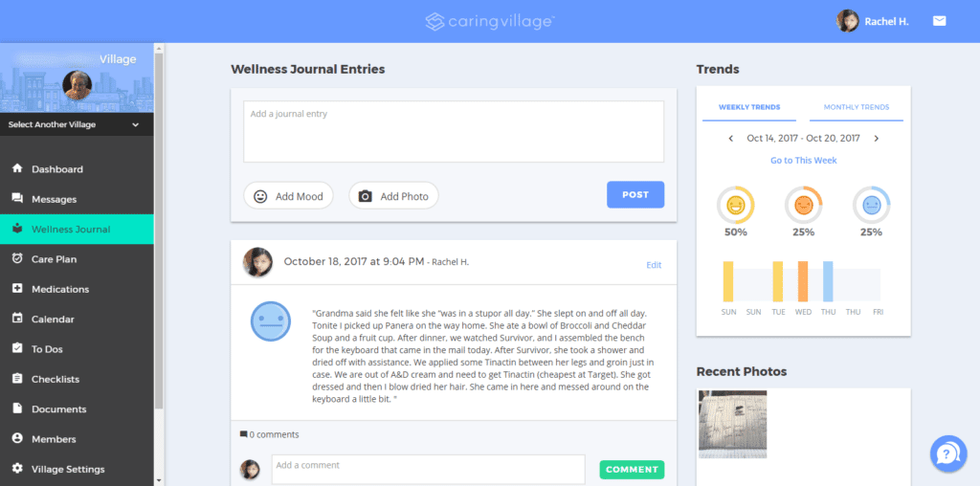This screenshot has width=980, height=486.
Task: Expand the Select Another Village dropdown
Action: [x=77, y=124]
